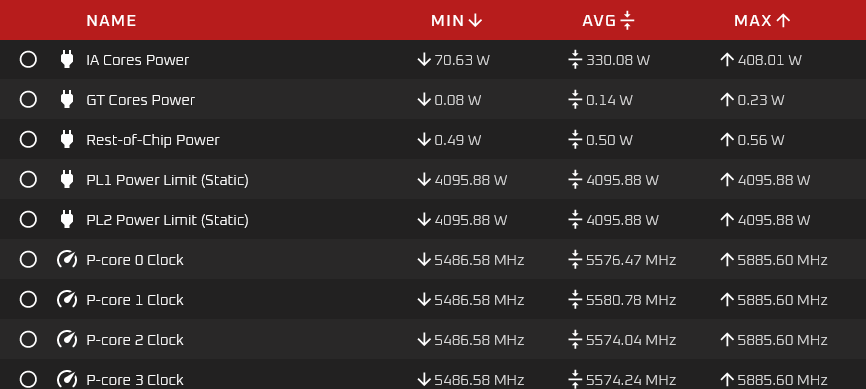
Task: Select the PL2 Power Limit (Static) row label
Action: [167, 220]
